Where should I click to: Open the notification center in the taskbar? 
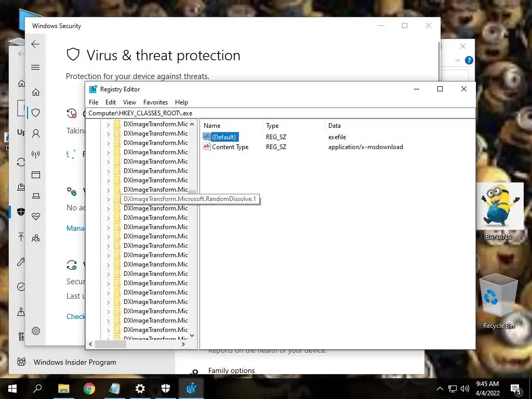pyautogui.click(x=515, y=389)
